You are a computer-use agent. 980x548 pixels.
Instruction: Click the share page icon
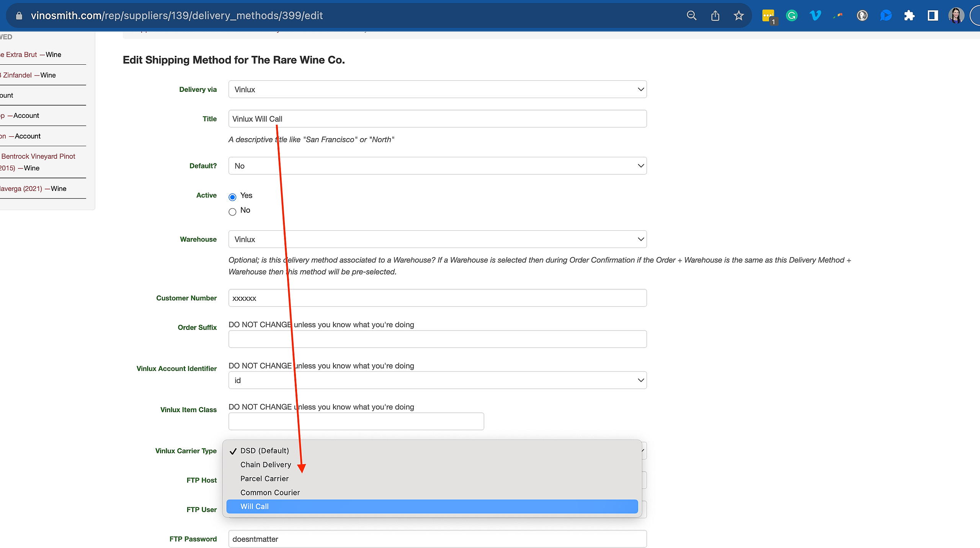(715, 16)
